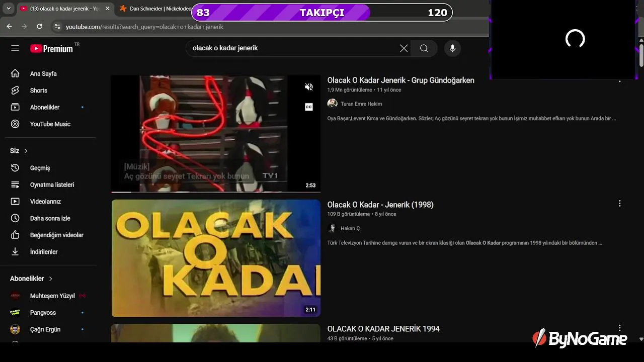Open Olacak O Kadar Jenerik - Grup Gündoğarken

pyautogui.click(x=400, y=80)
